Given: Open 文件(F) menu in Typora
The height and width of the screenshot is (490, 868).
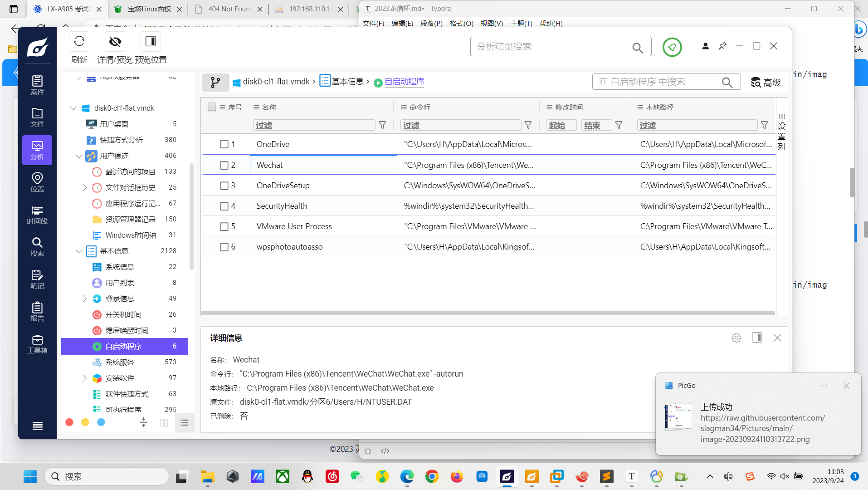Looking at the screenshot, I should [x=373, y=23].
